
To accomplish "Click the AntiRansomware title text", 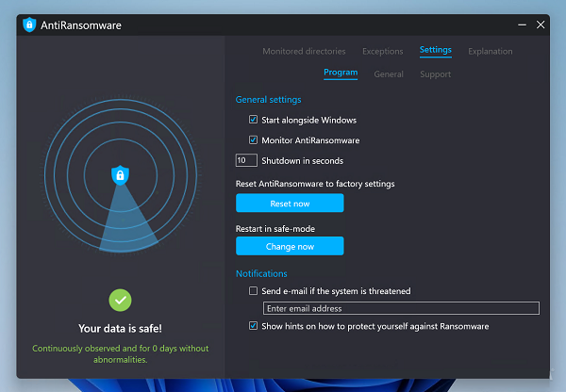I will pyautogui.click(x=81, y=25).
